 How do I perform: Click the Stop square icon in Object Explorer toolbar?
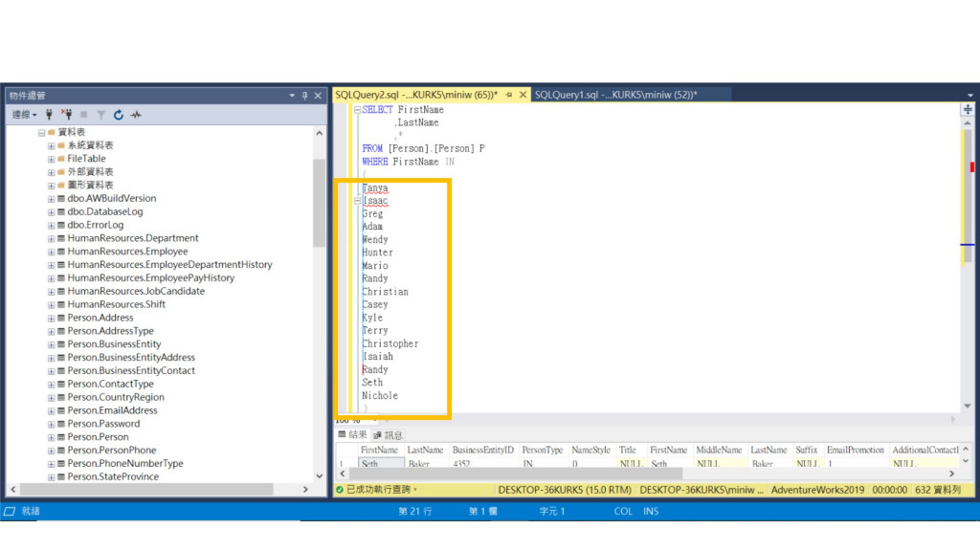[x=84, y=115]
